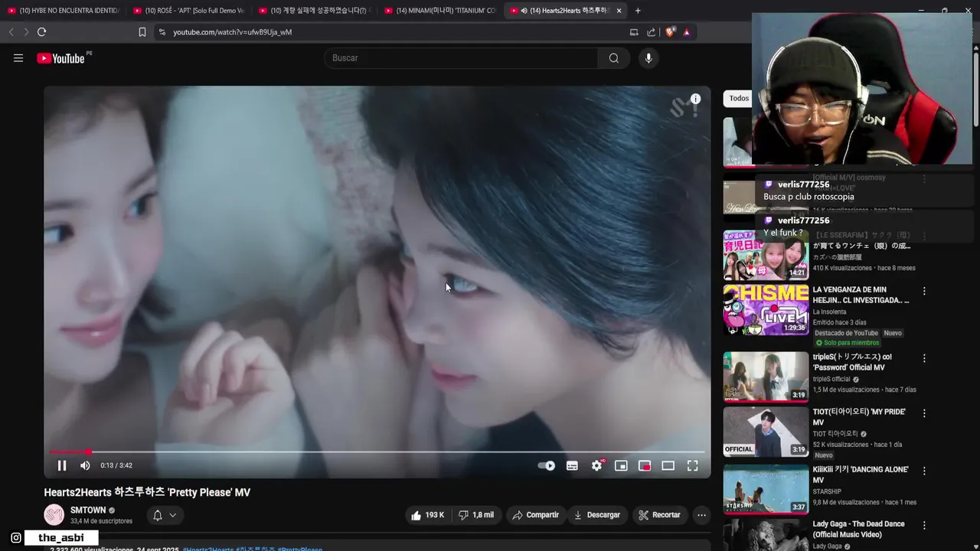Open tripleS 'Password' Official MV title
Viewport: 980px width, 551px height.
[x=851, y=362]
